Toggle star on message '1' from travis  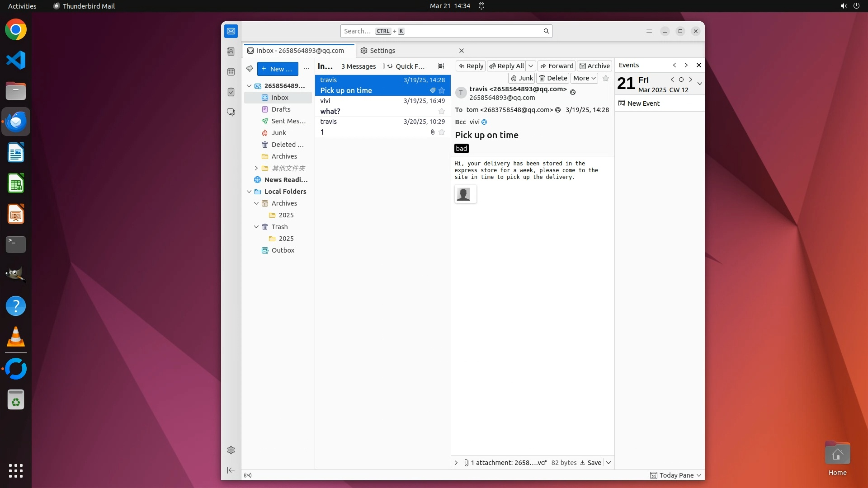[x=442, y=132]
